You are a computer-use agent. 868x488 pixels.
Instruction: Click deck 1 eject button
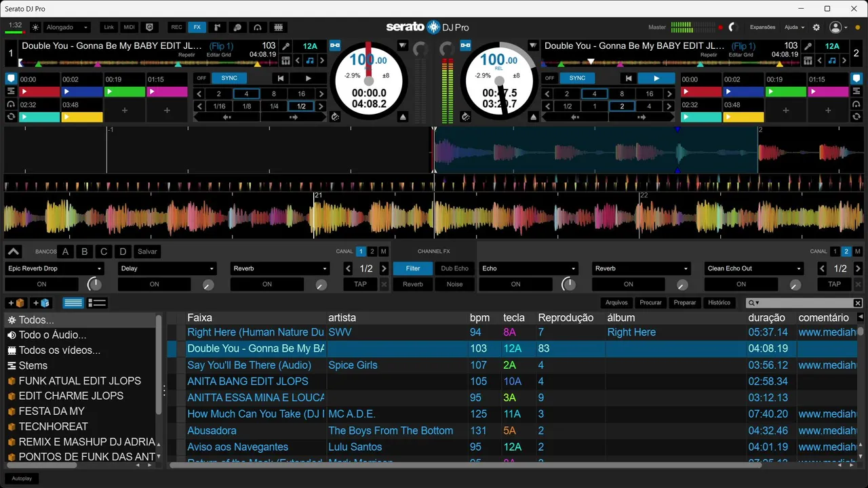tap(403, 117)
